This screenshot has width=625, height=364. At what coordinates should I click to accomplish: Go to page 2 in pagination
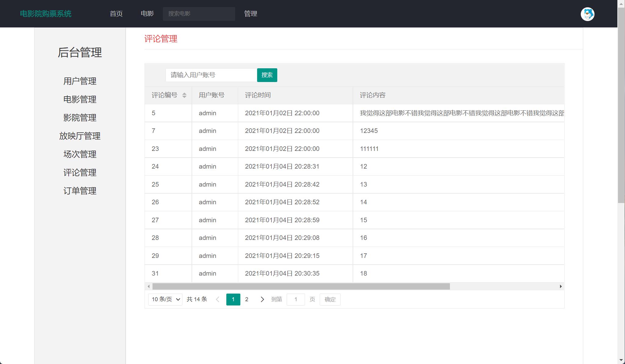click(x=247, y=299)
